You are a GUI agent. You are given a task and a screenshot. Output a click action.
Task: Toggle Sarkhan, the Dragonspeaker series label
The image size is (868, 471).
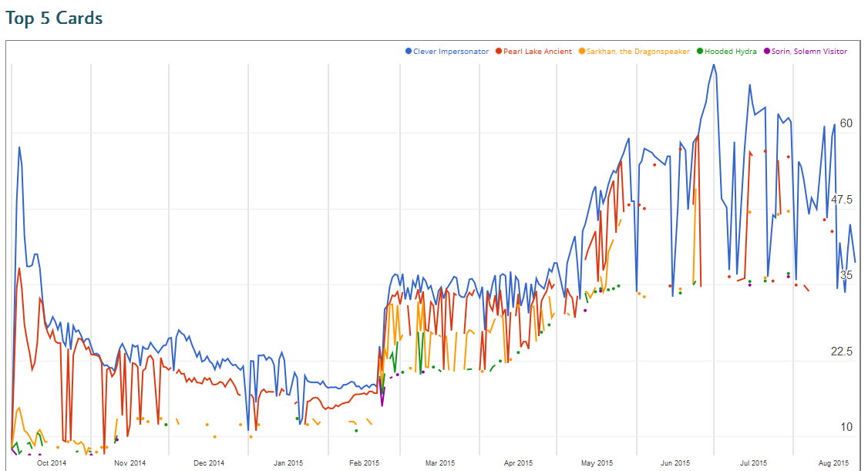pos(638,52)
